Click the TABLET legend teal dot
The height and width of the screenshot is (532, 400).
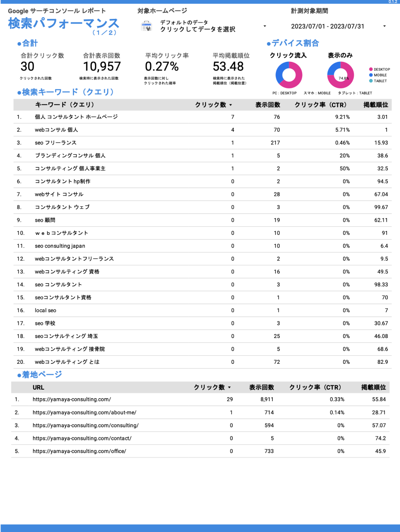[x=371, y=81]
